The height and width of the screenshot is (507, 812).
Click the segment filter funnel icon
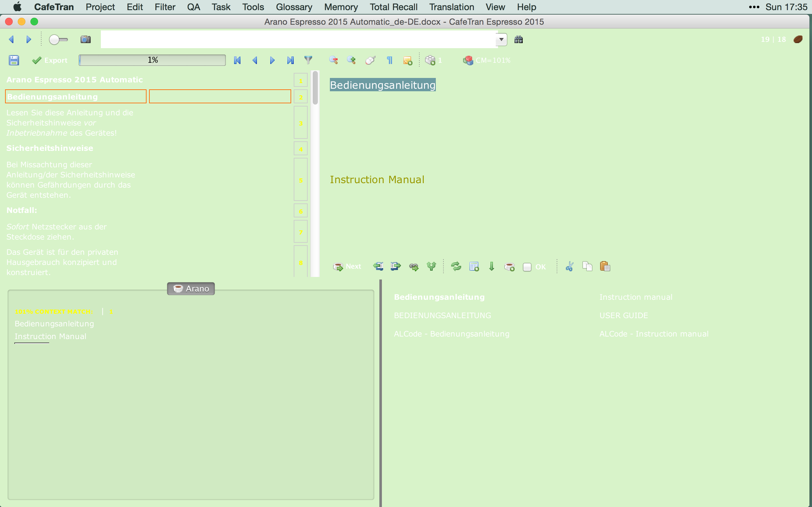(x=308, y=60)
